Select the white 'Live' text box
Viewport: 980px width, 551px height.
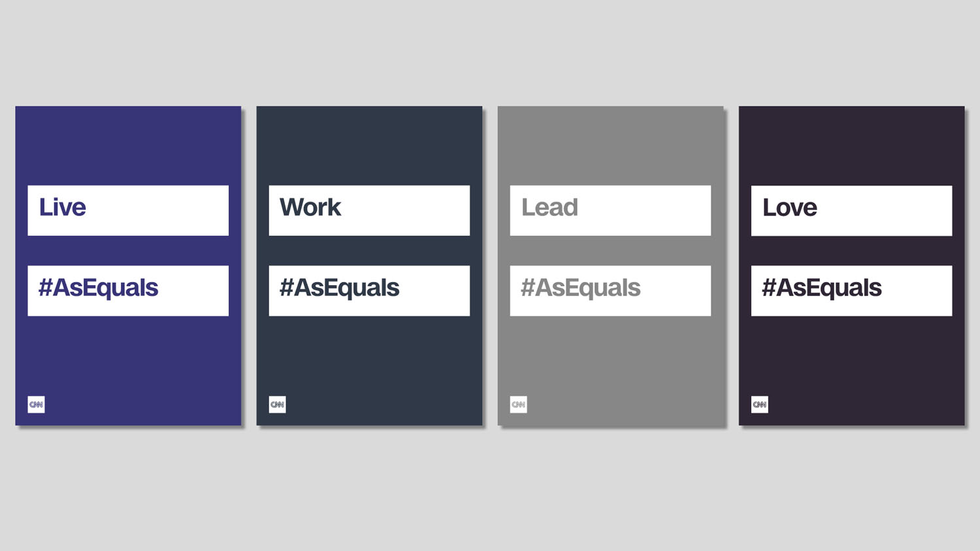[x=128, y=210]
